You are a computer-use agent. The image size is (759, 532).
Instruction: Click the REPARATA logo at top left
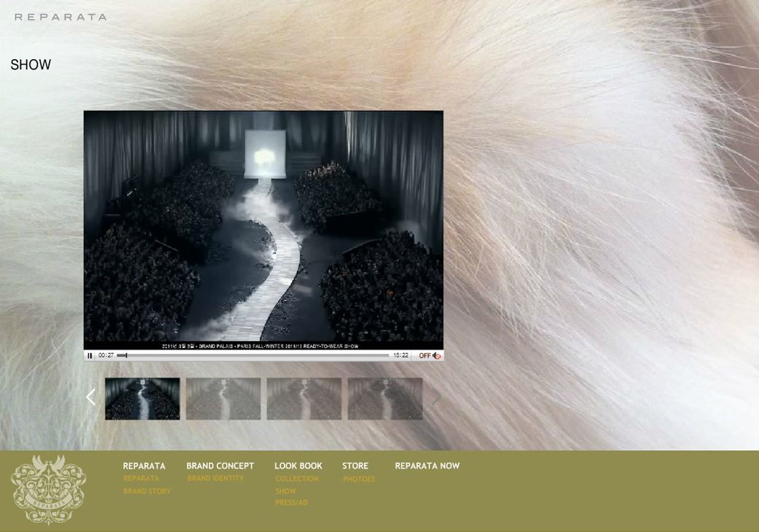click(x=61, y=17)
